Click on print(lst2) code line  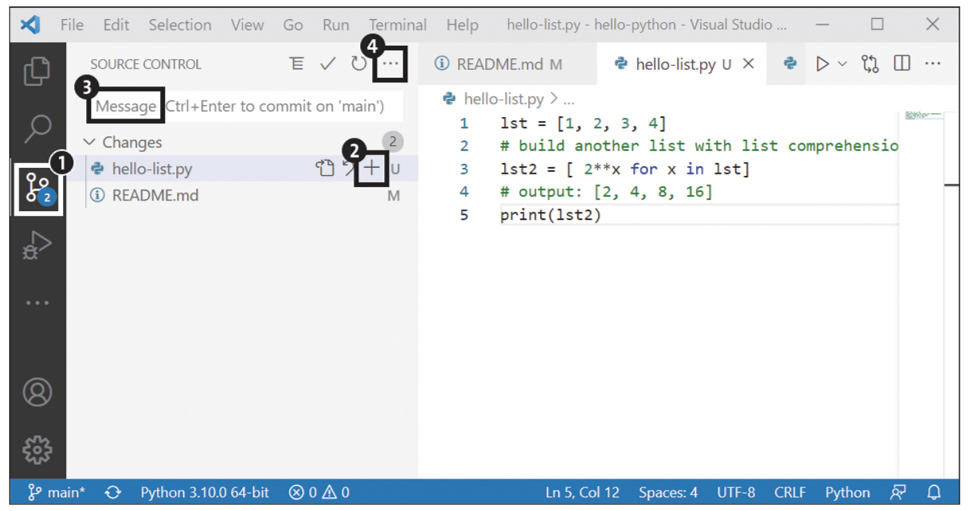pyautogui.click(x=551, y=215)
